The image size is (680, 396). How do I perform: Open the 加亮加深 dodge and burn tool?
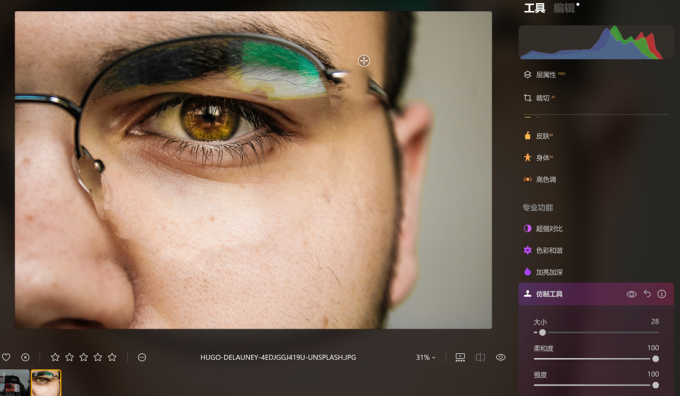(x=543, y=272)
